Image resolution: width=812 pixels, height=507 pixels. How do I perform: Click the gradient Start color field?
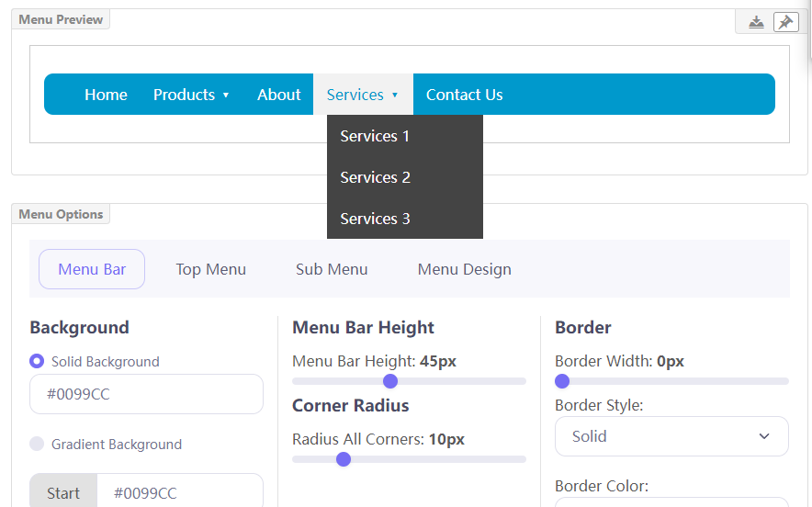(x=180, y=492)
